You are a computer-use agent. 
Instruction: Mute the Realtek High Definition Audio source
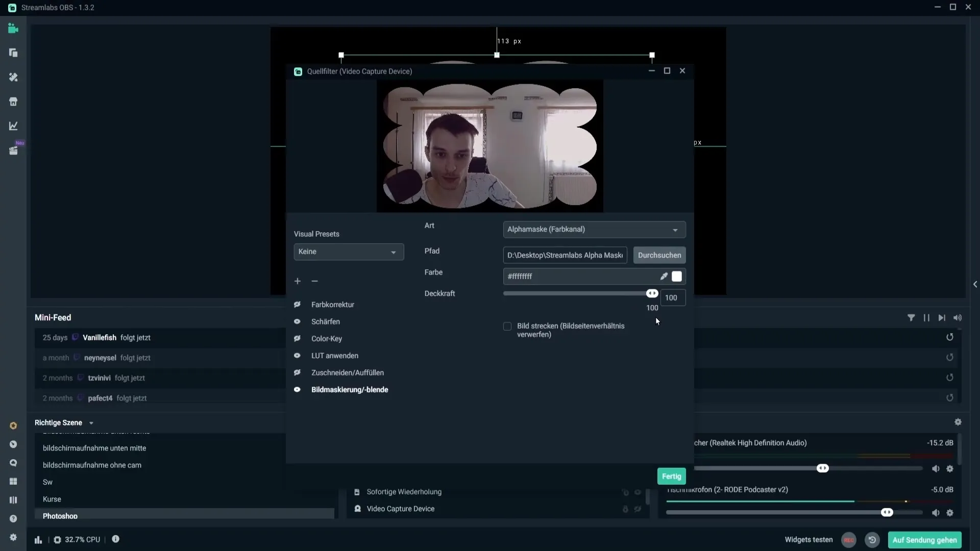[935, 468]
